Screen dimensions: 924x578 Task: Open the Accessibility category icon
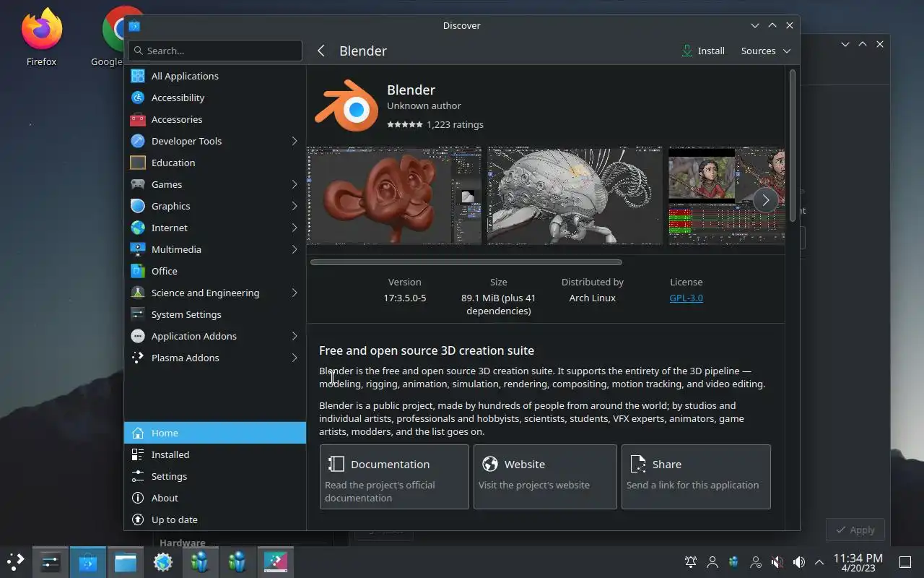coord(138,98)
